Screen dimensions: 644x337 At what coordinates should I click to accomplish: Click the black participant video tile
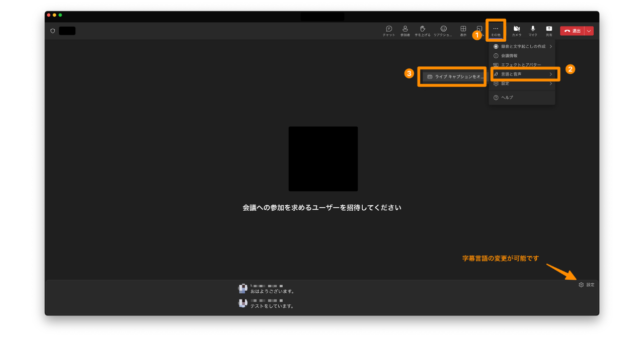coord(323,158)
